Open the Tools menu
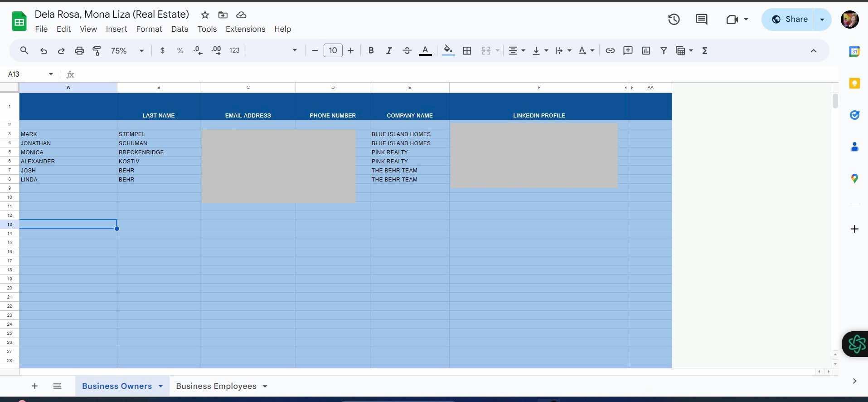 pos(207,29)
